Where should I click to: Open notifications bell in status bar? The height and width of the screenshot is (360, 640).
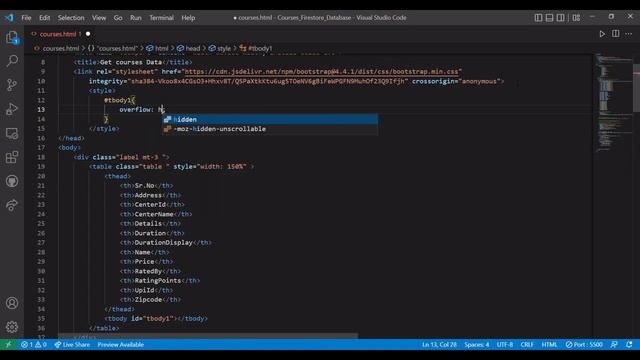pyautogui.click(x=629, y=344)
